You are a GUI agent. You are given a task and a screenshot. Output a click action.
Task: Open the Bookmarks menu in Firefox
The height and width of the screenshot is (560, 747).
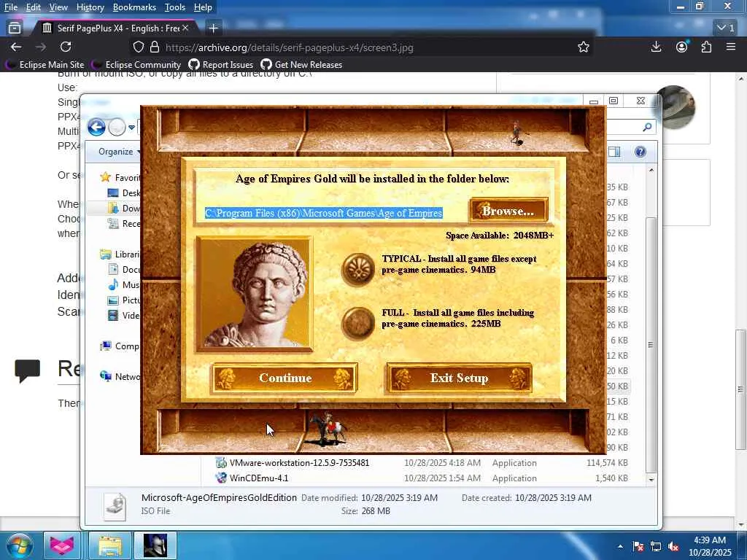134,7
